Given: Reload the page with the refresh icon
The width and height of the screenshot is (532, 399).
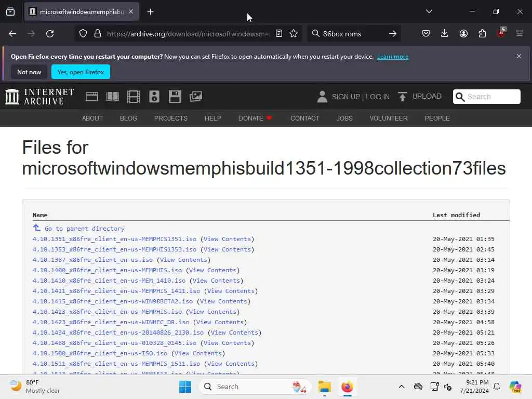Looking at the screenshot, I should pos(50,34).
